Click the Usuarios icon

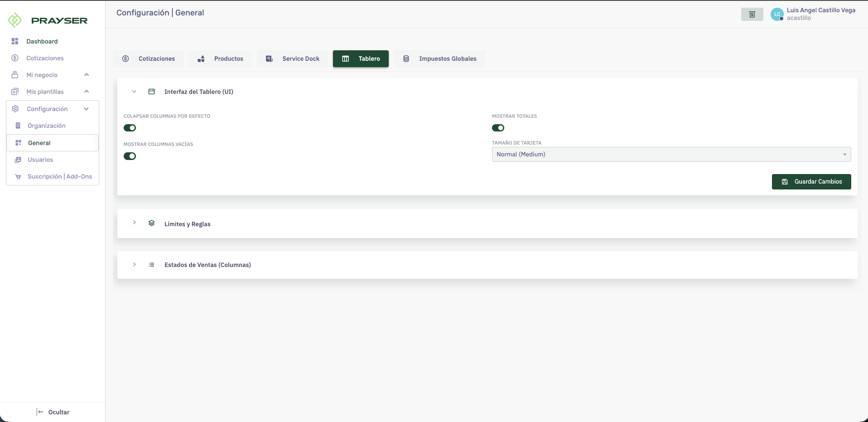[18, 160]
